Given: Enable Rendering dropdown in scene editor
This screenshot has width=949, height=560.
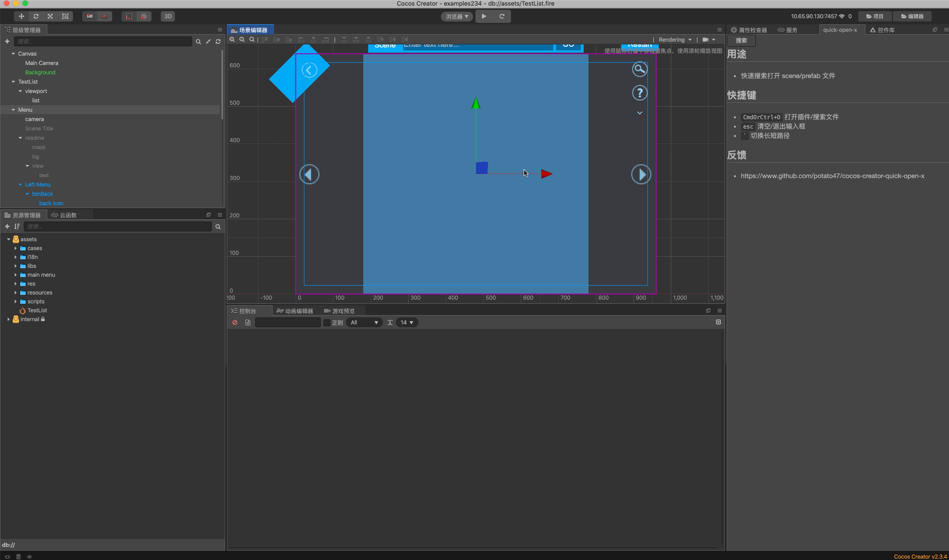Looking at the screenshot, I should pyautogui.click(x=675, y=39).
